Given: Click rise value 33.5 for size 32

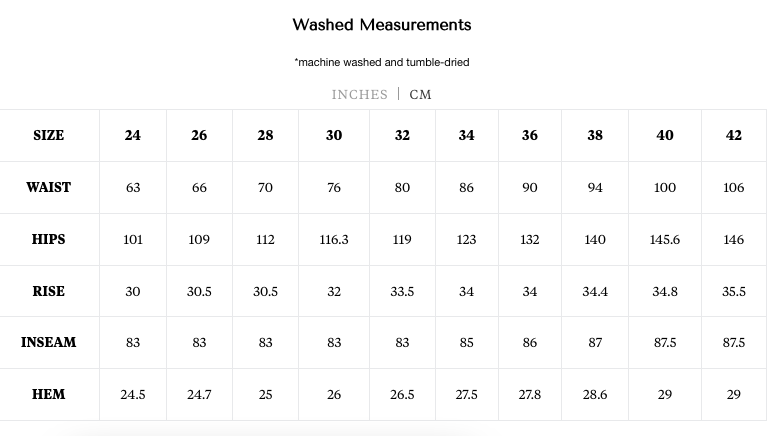Looking at the screenshot, I should click(402, 291).
